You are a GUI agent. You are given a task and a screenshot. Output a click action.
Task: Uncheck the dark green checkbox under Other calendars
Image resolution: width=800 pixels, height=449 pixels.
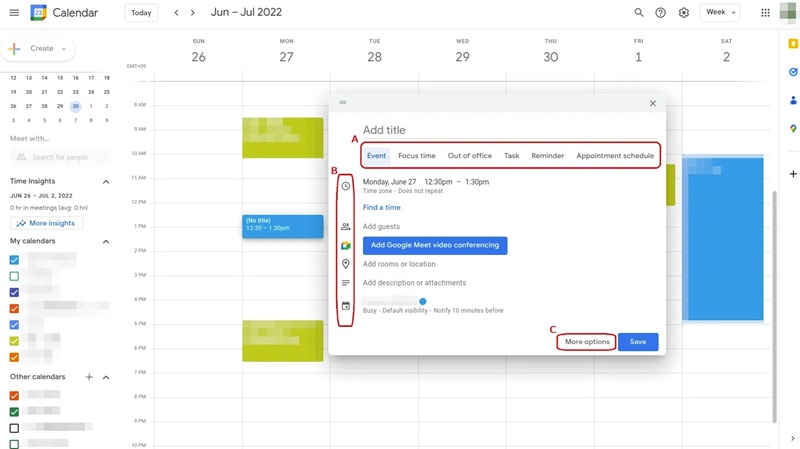point(14,412)
